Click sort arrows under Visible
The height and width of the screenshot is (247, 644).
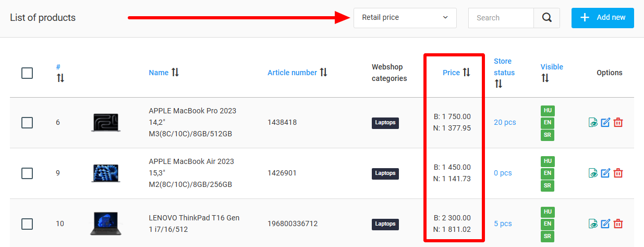(x=545, y=78)
